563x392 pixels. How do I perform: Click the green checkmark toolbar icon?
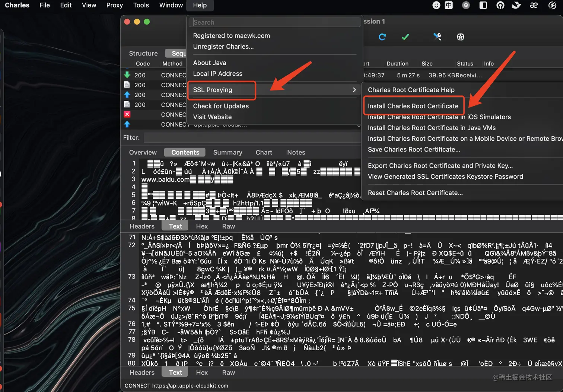click(405, 37)
